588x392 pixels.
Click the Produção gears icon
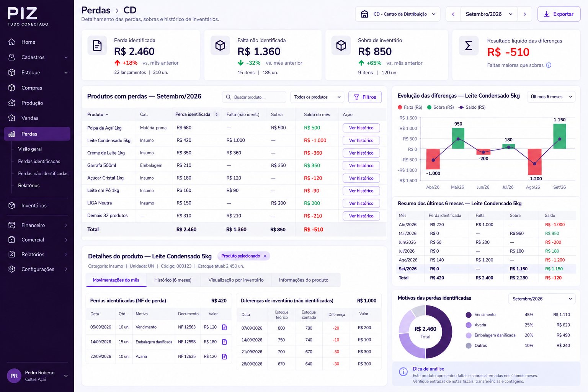12,103
